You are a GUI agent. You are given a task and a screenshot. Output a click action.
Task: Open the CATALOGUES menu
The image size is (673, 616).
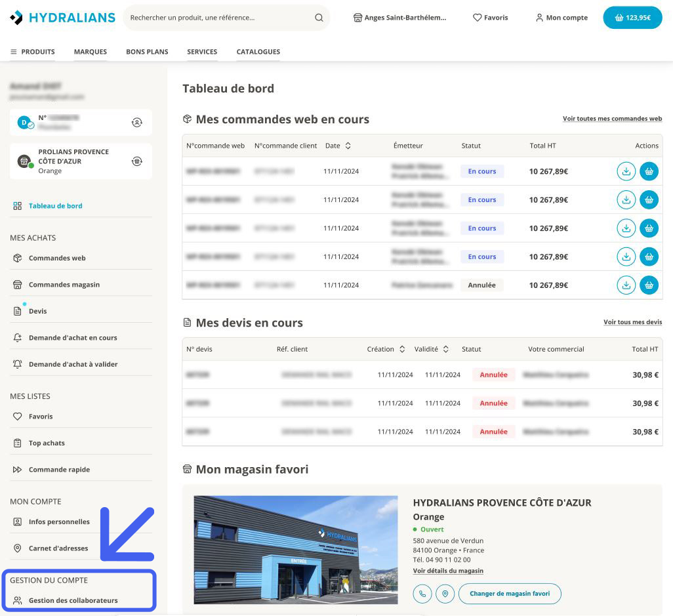[258, 52]
